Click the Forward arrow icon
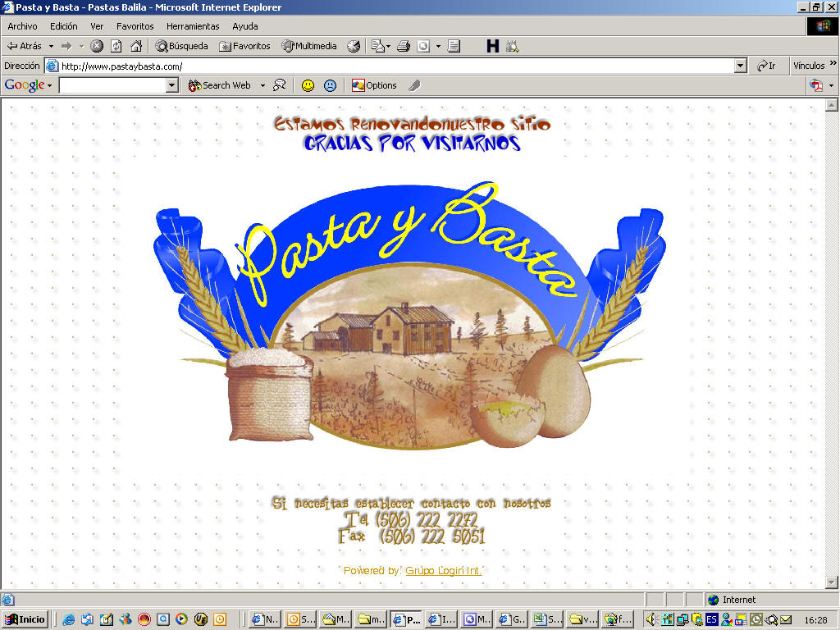This screenshot has height=630, width=840. 66,47
